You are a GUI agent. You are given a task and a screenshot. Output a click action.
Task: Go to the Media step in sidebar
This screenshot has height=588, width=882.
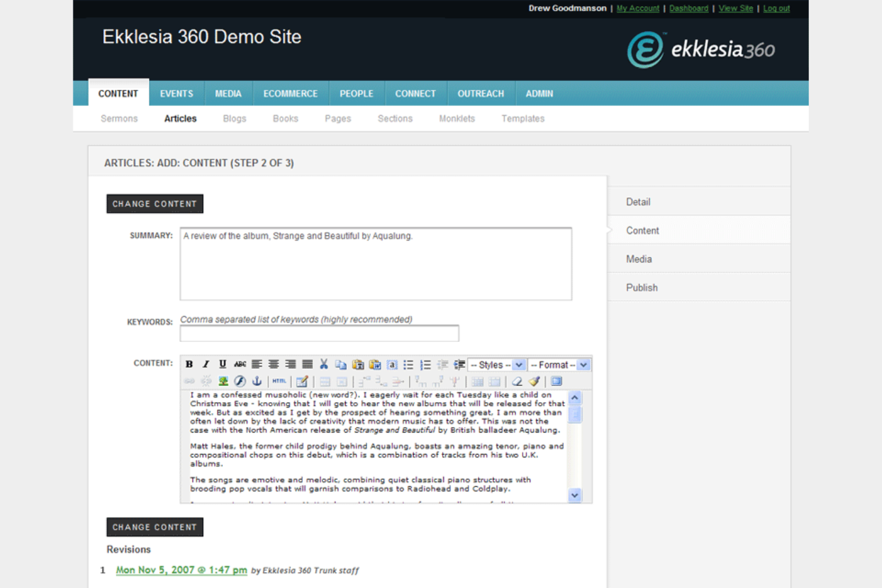point(699,259)
